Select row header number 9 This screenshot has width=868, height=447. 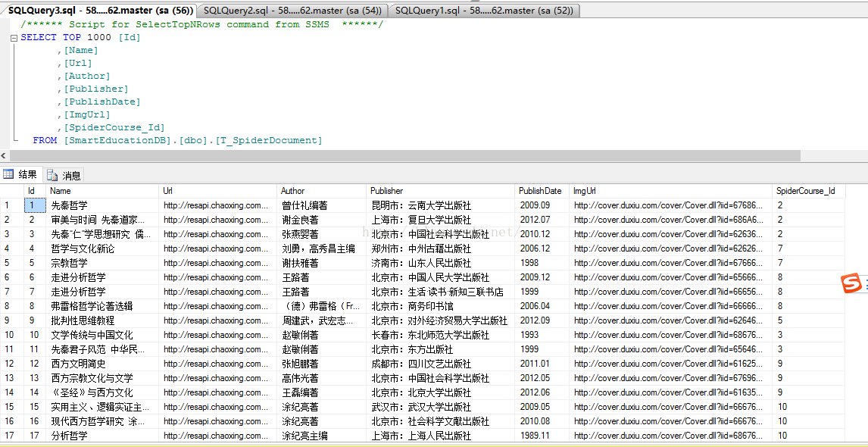point(11,320)
